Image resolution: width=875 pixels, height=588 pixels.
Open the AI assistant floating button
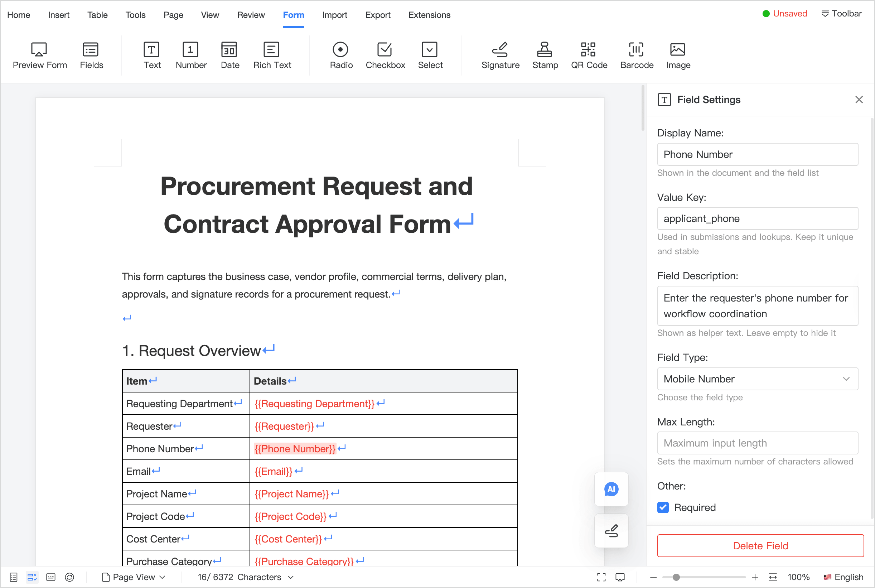pos(611,489)
